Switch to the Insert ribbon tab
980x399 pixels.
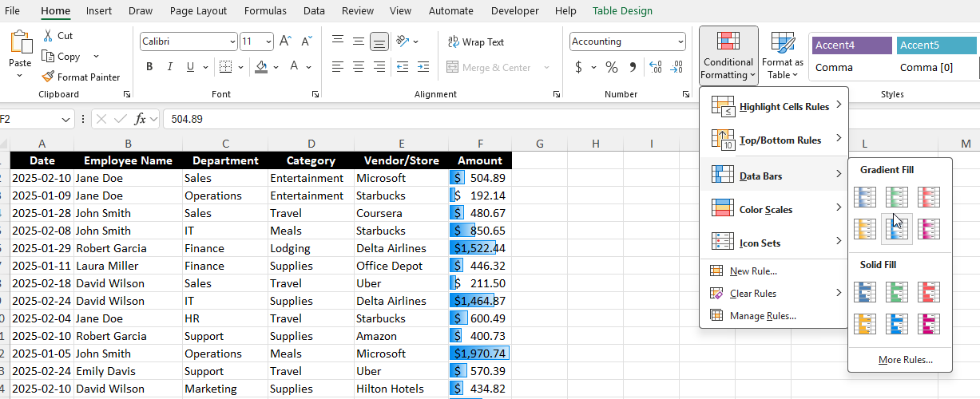coord(99,11)
